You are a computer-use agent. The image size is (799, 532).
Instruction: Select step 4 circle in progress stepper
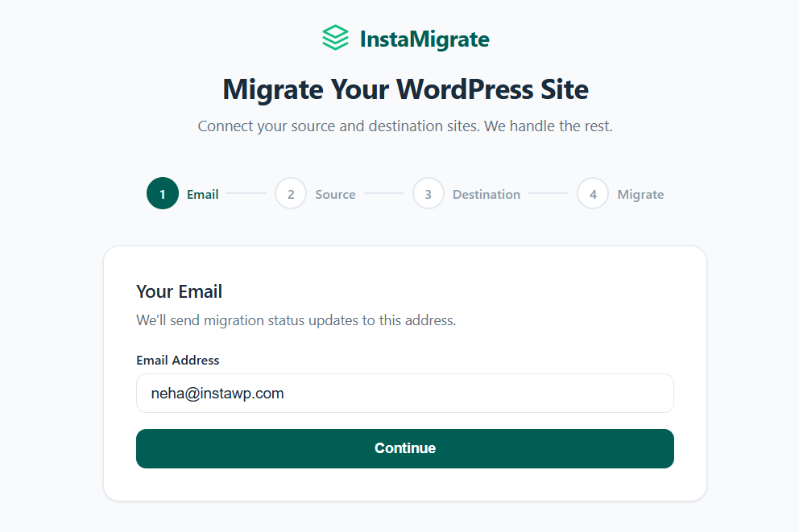[593, 193]
